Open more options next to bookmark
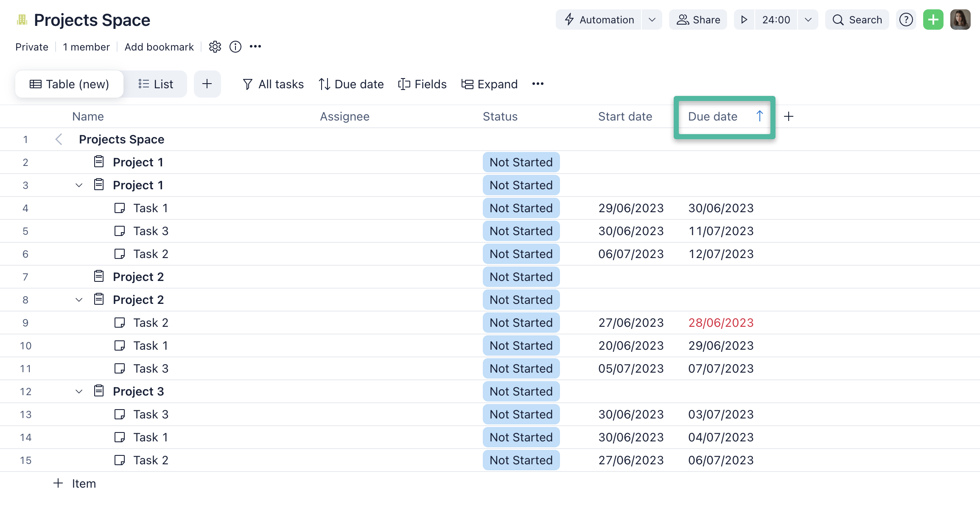Image resolution: width=980 pixels, height=511 pixels. [255, 47]
